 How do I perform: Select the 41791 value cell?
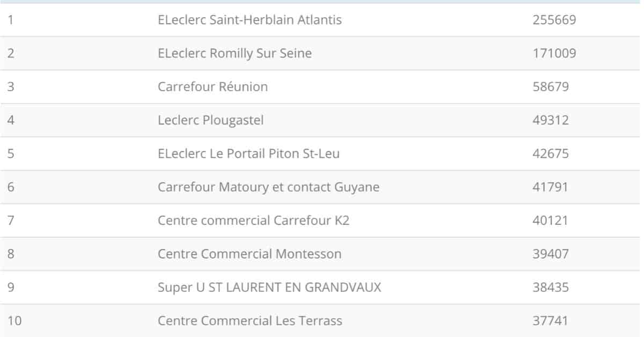pos(551,187)
